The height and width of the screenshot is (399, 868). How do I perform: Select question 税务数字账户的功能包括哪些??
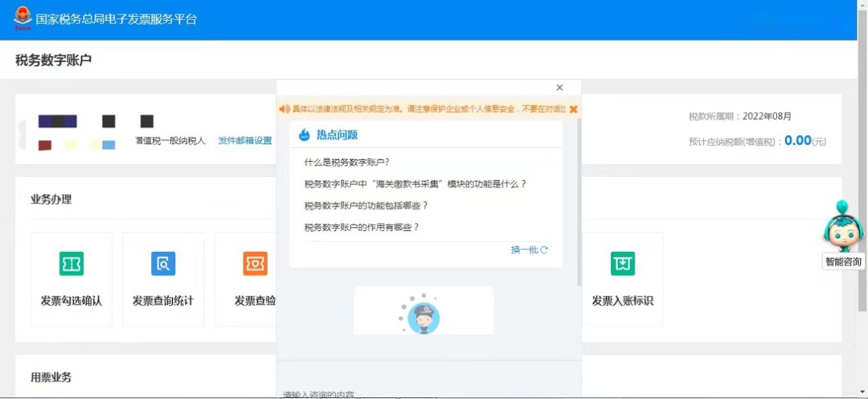(366, 205)
